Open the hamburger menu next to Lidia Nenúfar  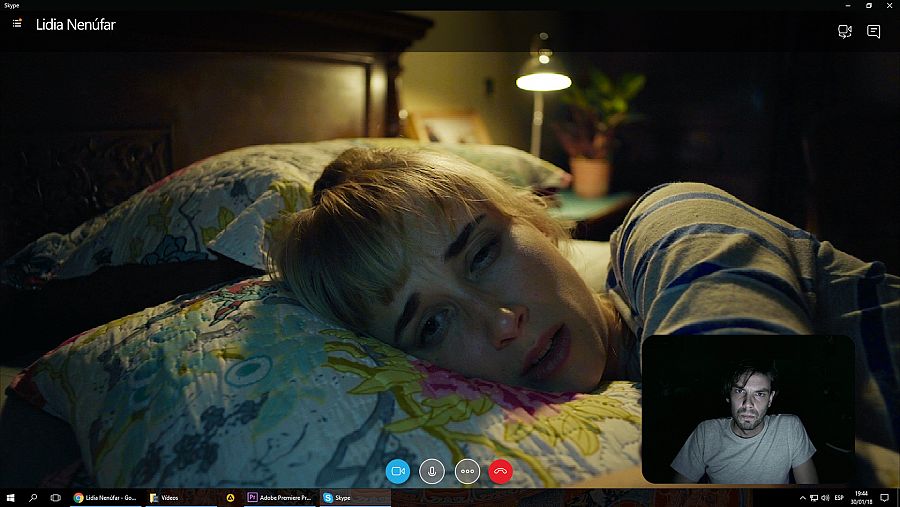coord(17,24)
